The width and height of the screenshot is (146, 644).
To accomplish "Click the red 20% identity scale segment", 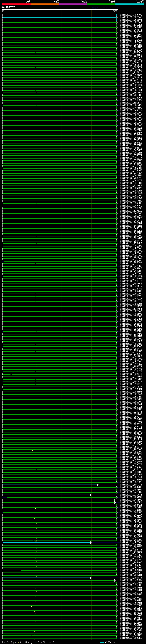I will [x=16, y=4].
